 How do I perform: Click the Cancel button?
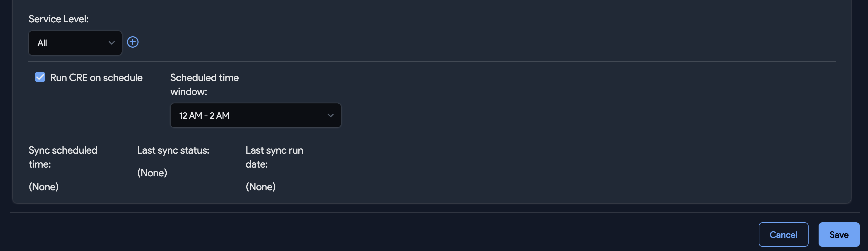(783, 234)
